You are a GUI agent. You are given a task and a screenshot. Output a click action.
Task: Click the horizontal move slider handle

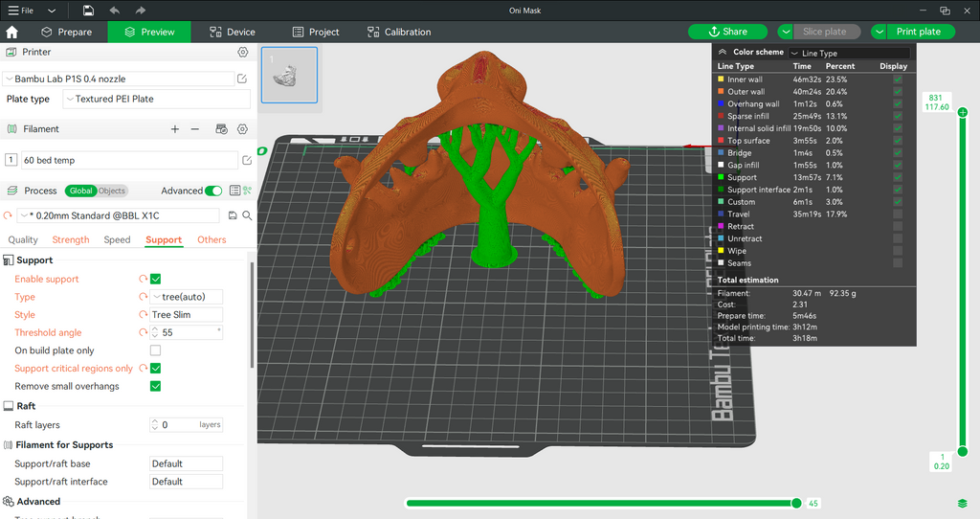796,503
